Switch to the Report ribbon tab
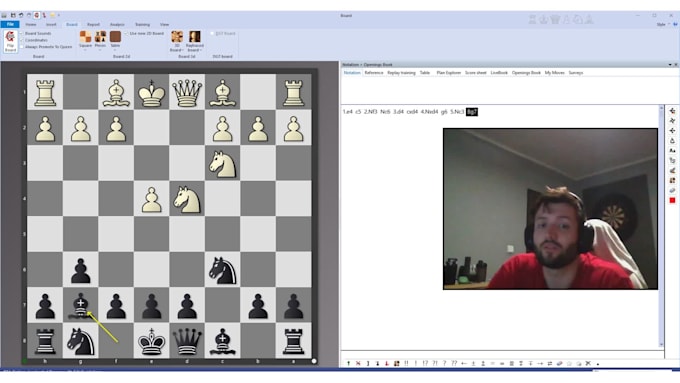Viewport: 680px width, 383px height. pos(93,25)
